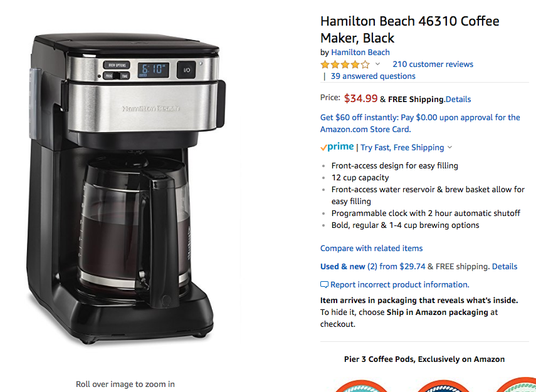Click the report speech bubble icon
The image size is (536, 392).
pyautogui.click(x=324, y=285)
